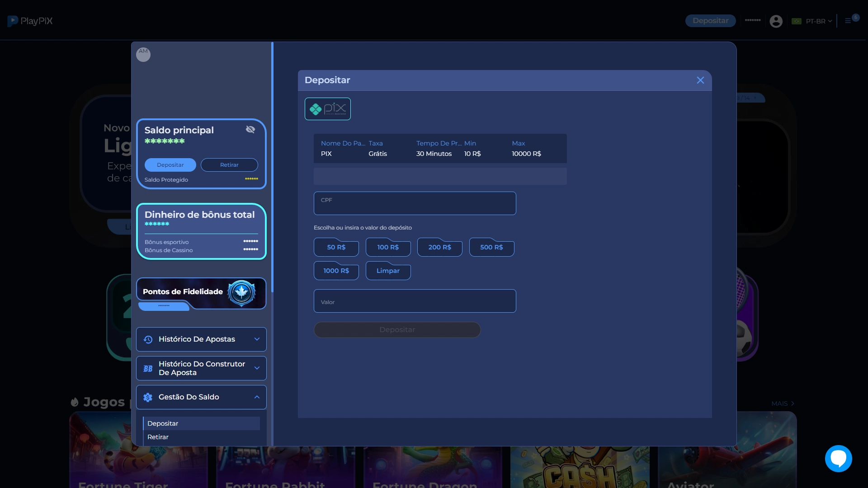
Task: Open the live chat bubble
Action: point(838,458)
